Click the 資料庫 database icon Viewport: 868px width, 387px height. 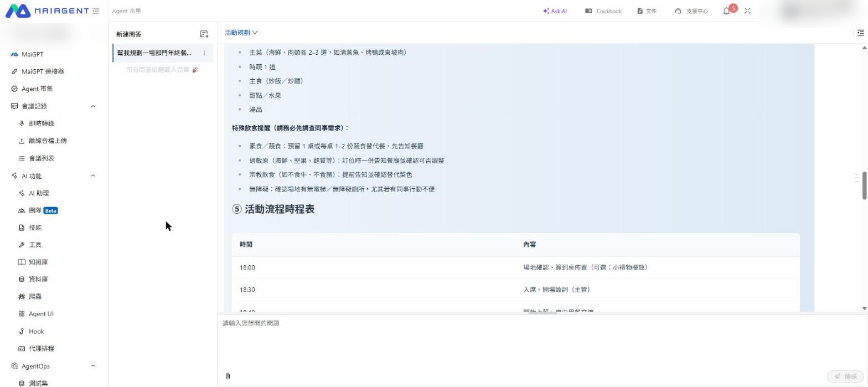[22, 279]
